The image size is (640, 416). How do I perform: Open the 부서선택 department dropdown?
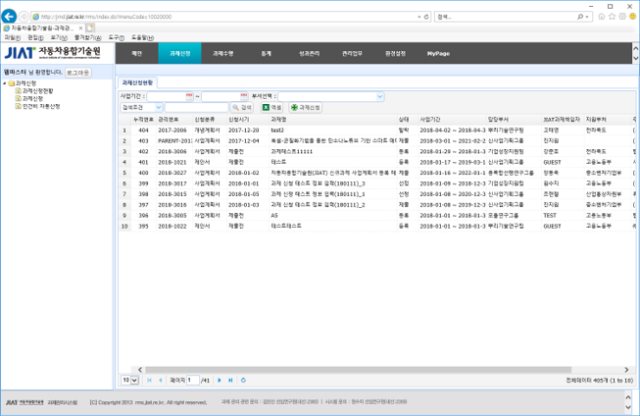pos(380,96)
